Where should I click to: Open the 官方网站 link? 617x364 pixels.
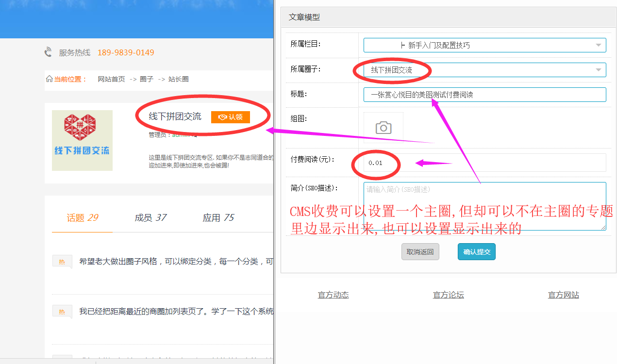563,295
